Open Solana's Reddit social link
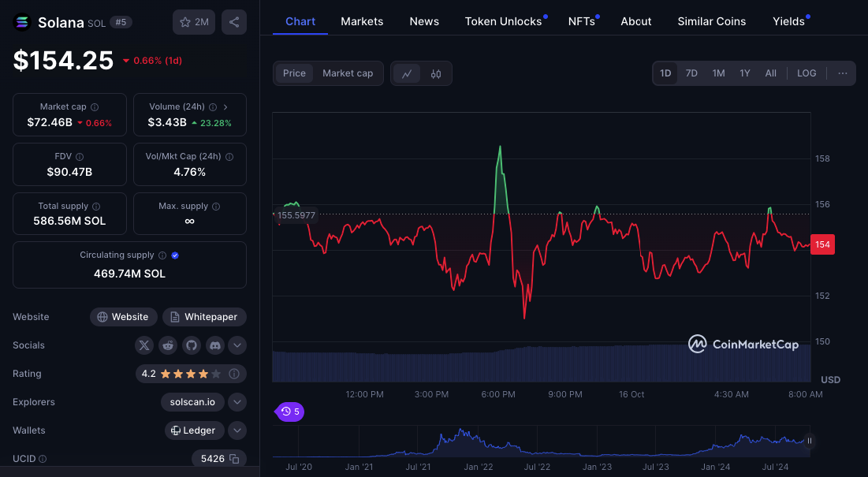This screenshot has width=868, height=477. (168, 345)
